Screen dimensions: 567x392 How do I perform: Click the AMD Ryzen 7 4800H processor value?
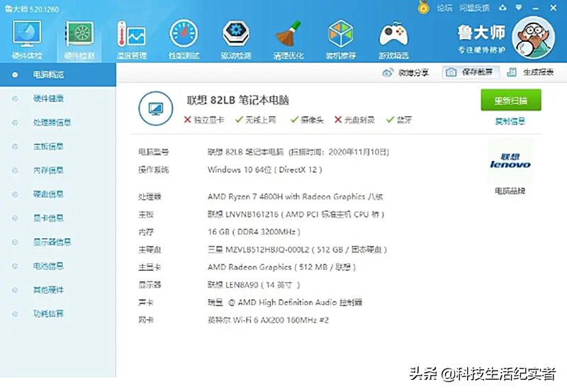click(295, 197)
